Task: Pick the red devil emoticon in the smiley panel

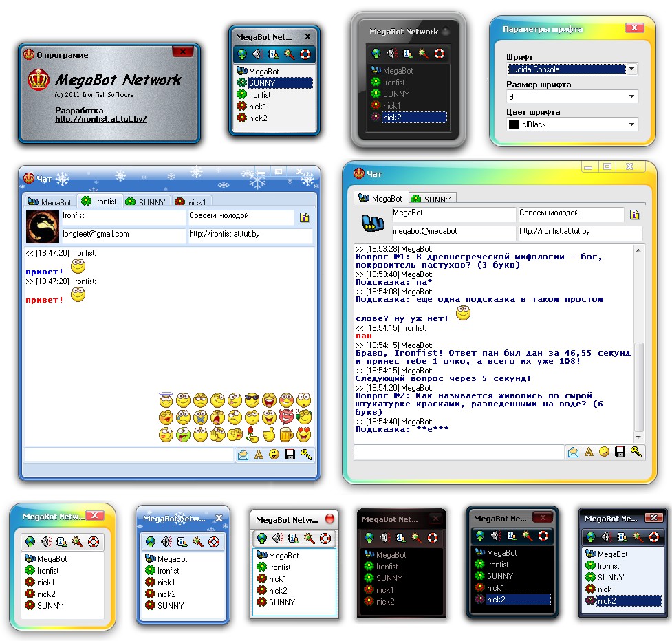Action: coord(286,417)
